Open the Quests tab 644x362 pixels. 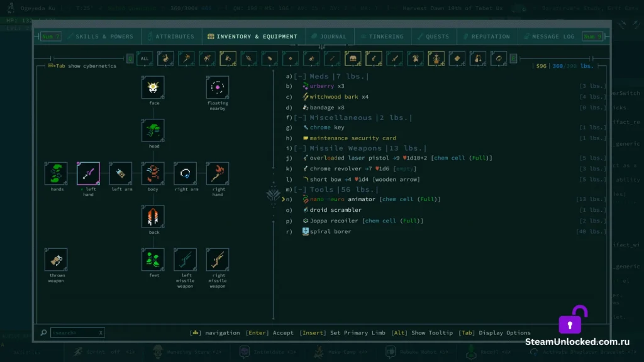point(434,36)
